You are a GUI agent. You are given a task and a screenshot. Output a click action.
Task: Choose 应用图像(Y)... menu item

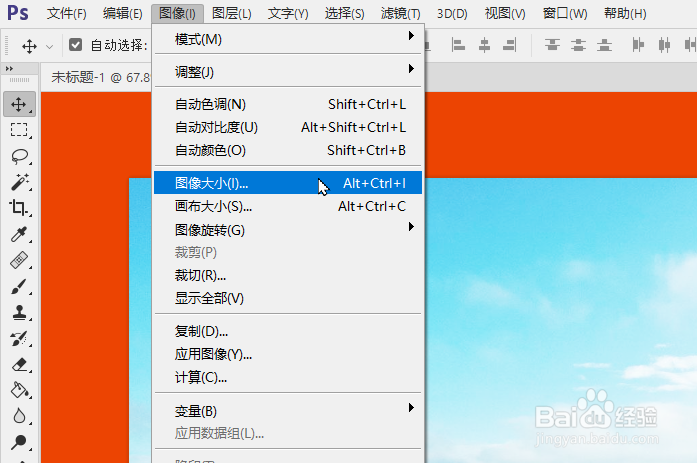(288, 354)
